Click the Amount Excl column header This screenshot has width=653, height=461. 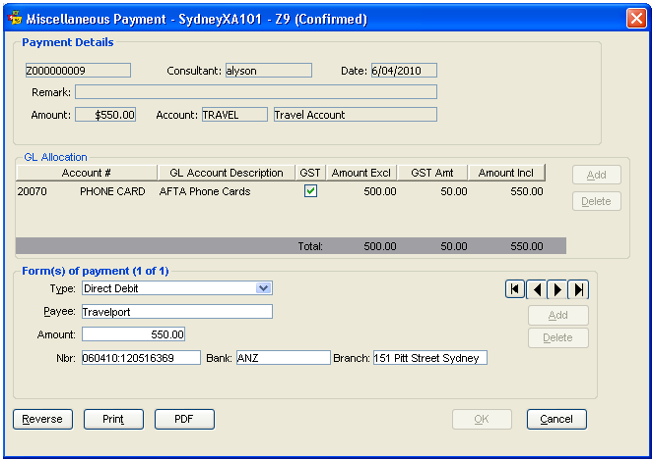(x=361, y=172)
